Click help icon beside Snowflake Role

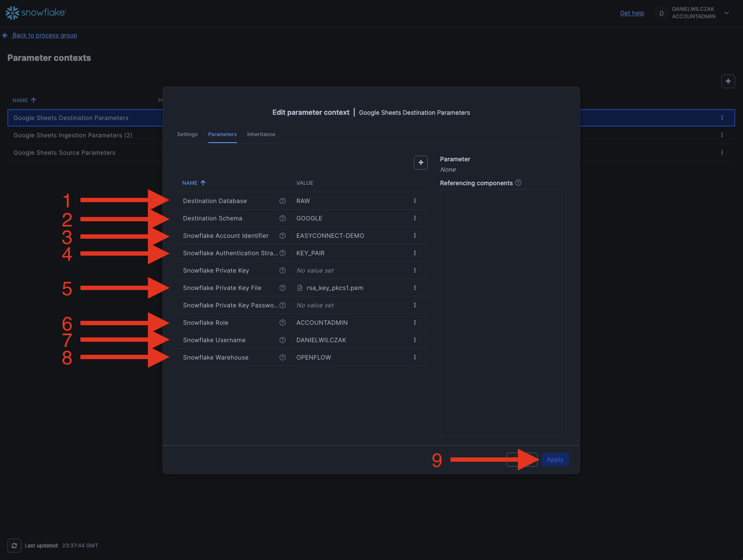pyautogui.click(x=283, y=323)
